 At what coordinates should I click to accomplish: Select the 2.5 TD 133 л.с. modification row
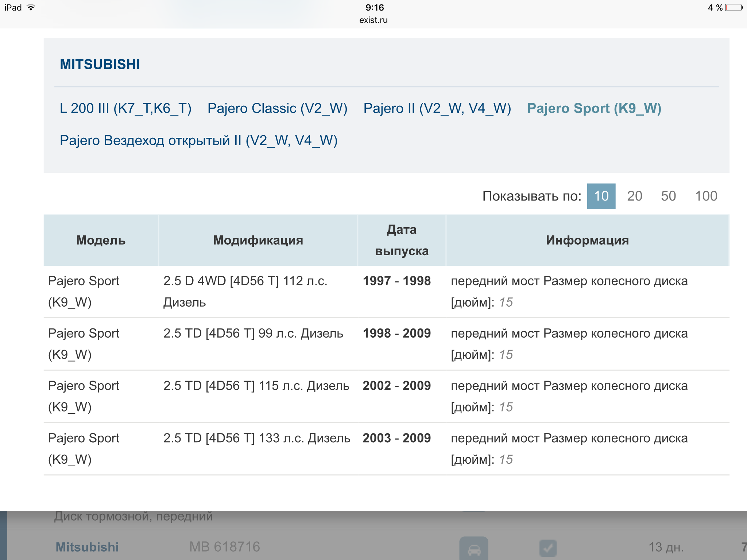coord(256,438)
